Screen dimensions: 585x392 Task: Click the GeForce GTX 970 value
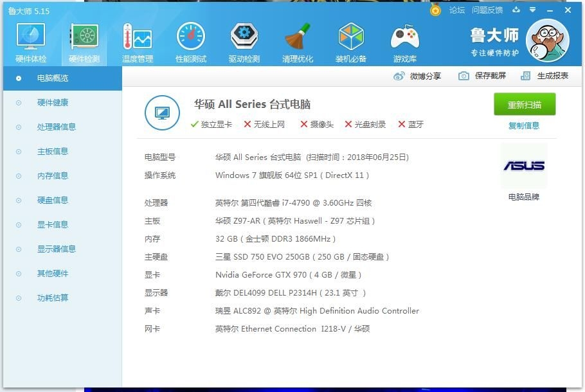tap(289, 275)
